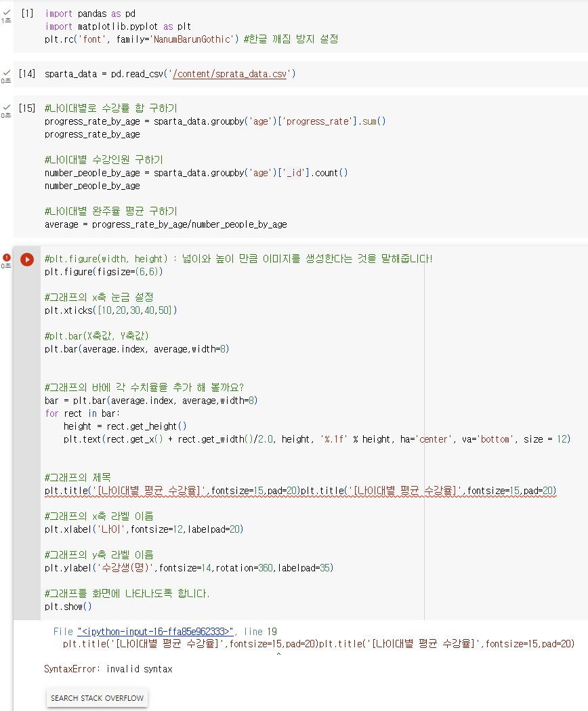This screenshot has width=588, height=711.
Task: Select the [14] execution count label
Action: [27, 73]
